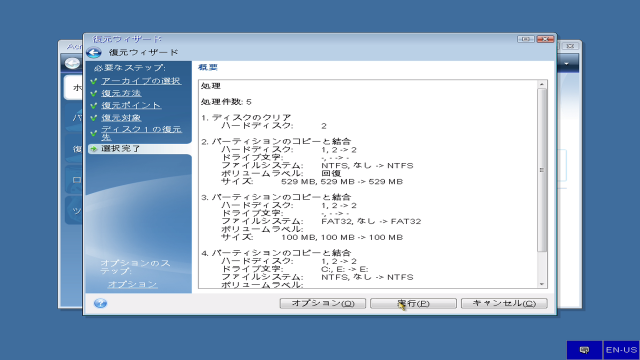This screenshot has width=640, height=360.
Task: Click the 3. パーティションのコピーと結合 entry
Action: (x=276, y=197)
